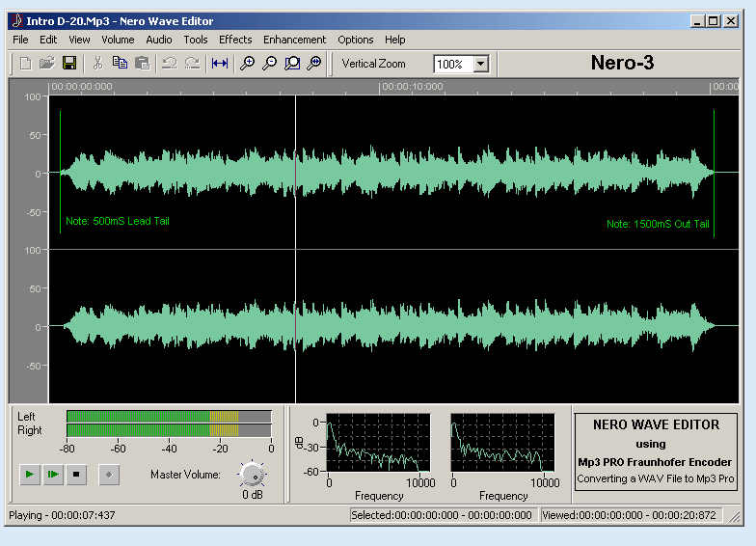The width and height of the screenshot is (756, 546).
Task: Open the Enhancement menu
Action: pos(295,40)
